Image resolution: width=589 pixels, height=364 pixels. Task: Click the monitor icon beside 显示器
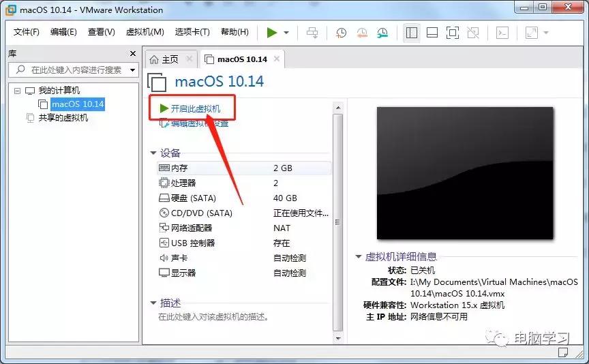click(x=164, y=273)
